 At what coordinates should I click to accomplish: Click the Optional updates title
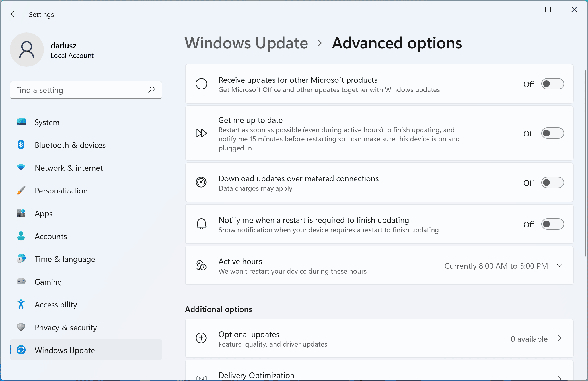[249, 334]
